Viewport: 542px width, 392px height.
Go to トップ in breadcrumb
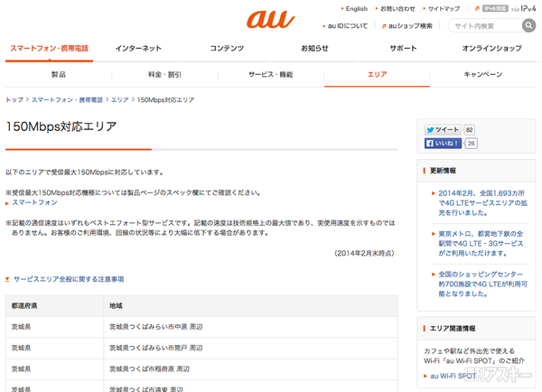pos(14,100)
